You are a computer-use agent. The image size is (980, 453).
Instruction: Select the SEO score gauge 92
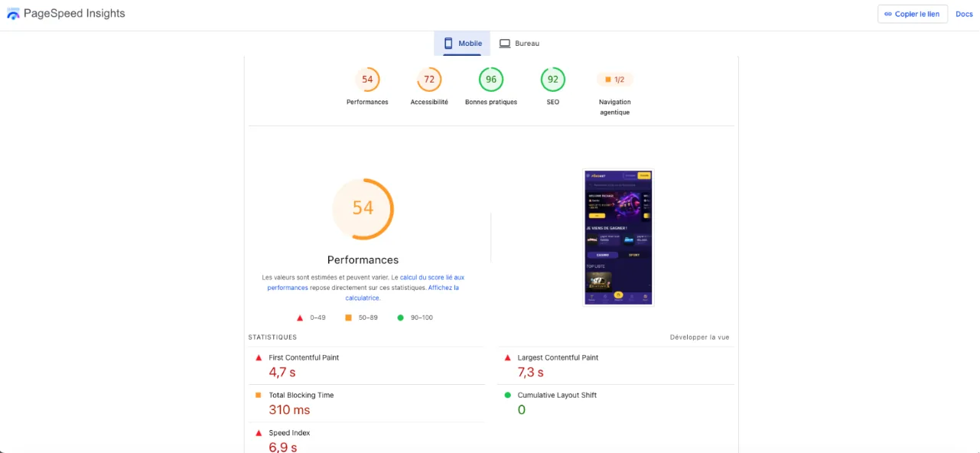click(x=553, y=80)
